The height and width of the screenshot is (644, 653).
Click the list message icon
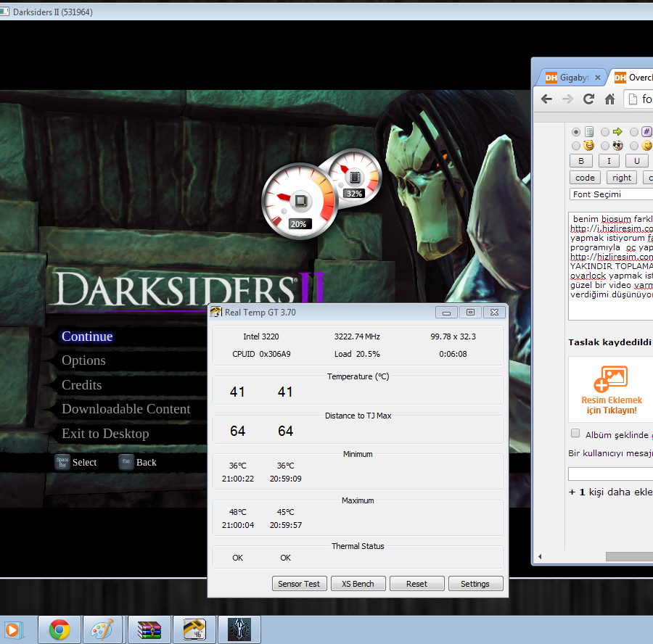click(589, 132)
